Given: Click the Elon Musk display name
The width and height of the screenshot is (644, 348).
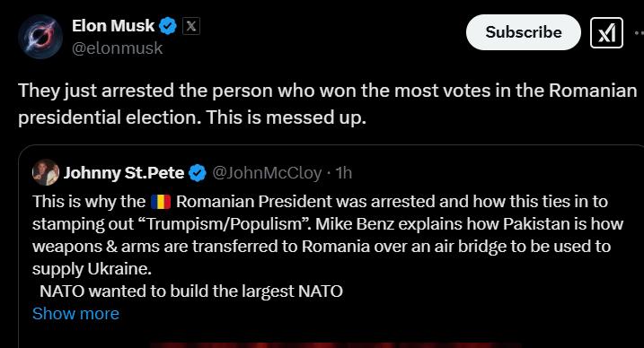Looking at the screenshot, I should [113, 26].
